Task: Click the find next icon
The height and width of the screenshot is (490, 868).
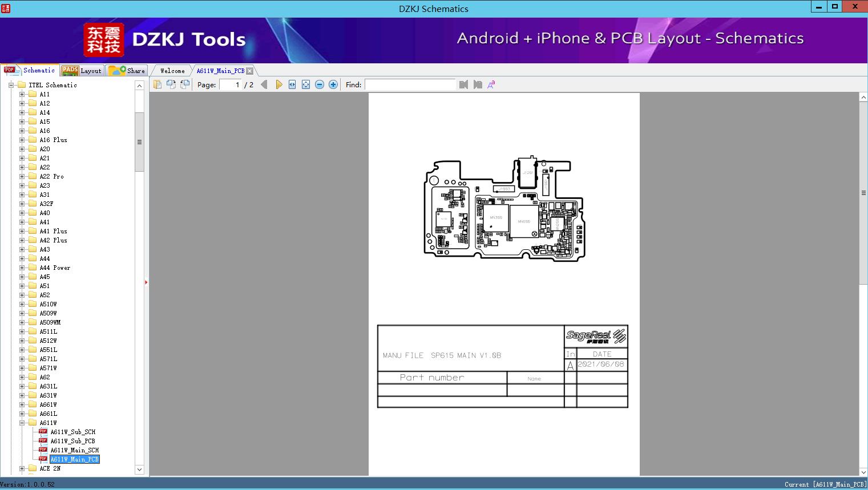Action: 478,84
